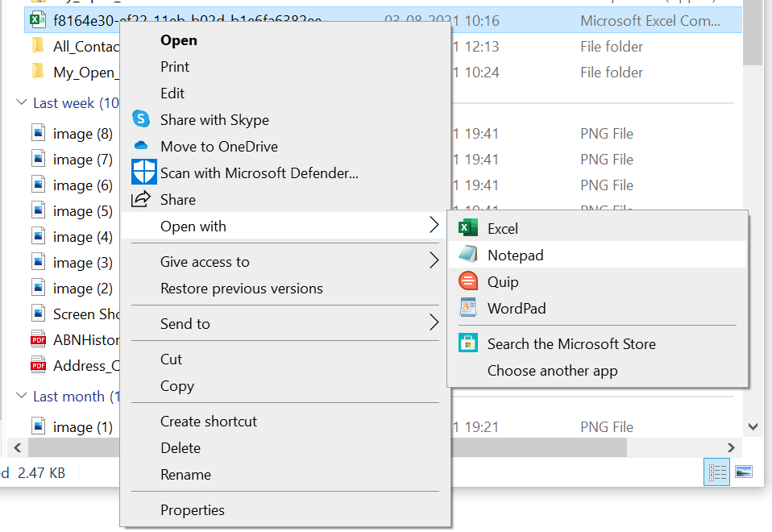The height and width of the screenshot is (532, 772).
Task: Collapse the Last week group
Action: pyautogui.click(x=21, y=103)
